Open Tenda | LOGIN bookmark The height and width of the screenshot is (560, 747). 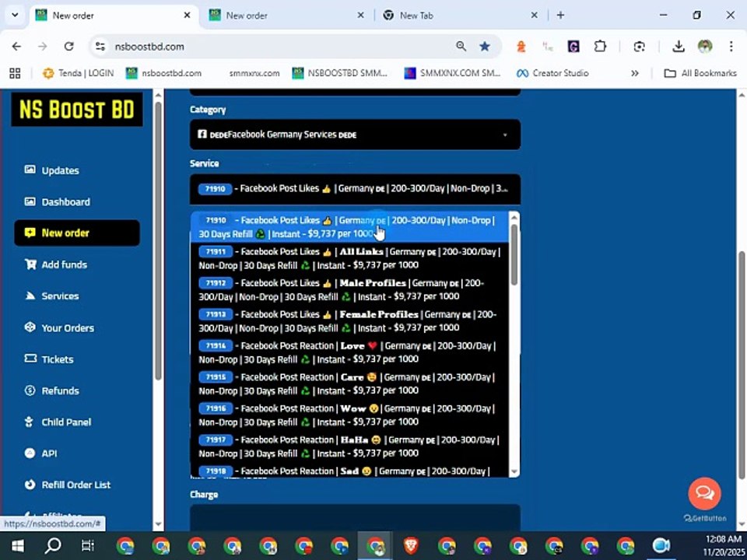[79, 73]
